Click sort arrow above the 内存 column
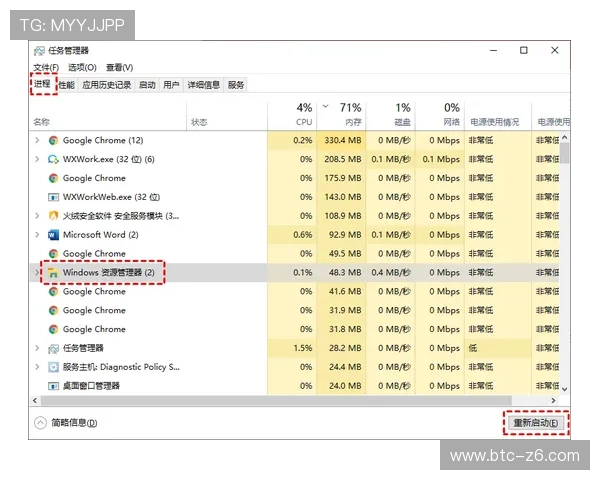Viewport: 600px width, 480px height. pyautogui.click(x=326, y=106)
